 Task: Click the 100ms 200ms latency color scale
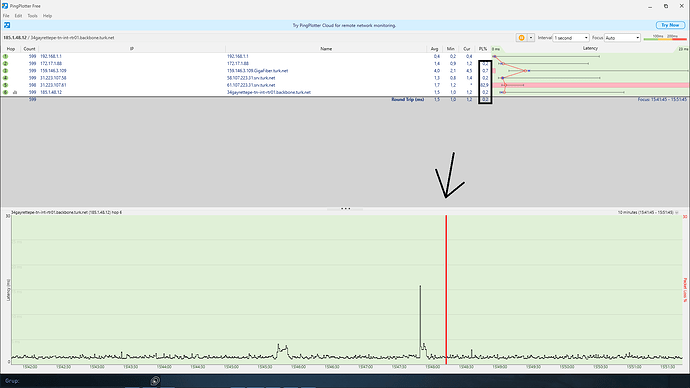[x=665, y=38]
